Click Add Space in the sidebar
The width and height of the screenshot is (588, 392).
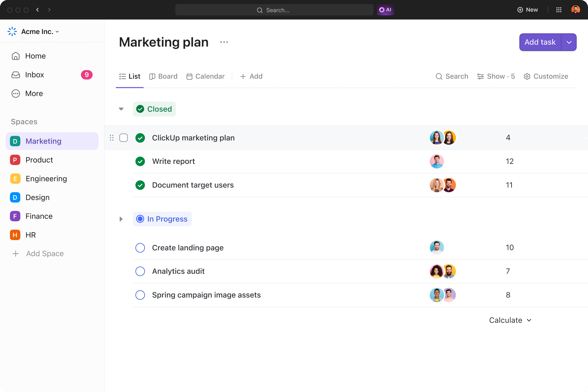tap(44, 254)
